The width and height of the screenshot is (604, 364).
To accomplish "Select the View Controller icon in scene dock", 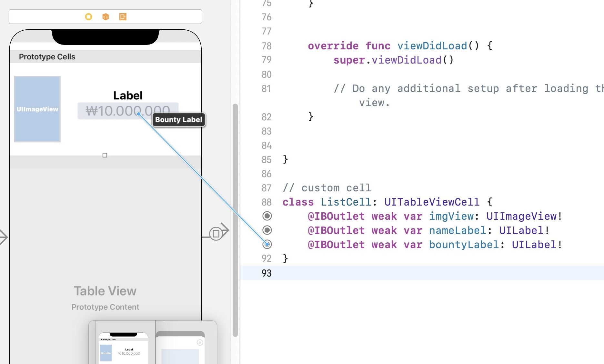I will pos(88,17).
